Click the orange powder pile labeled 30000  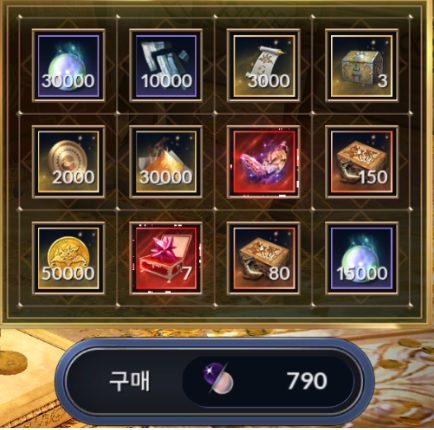pyautogui.click(x=166, y=162)
